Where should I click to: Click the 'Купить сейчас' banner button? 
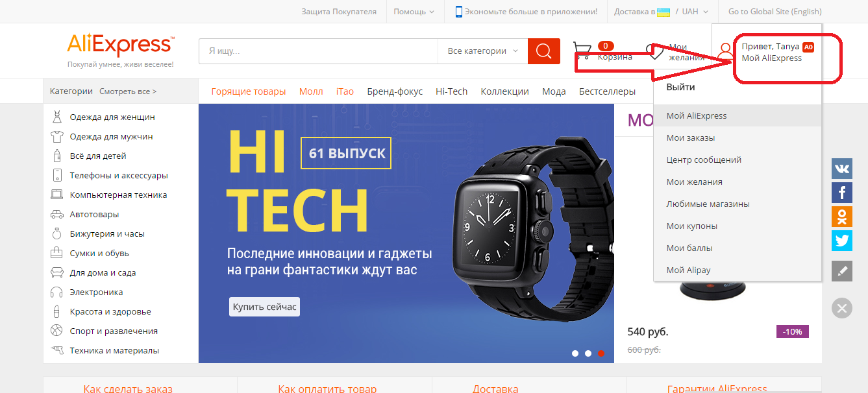[264, 307]
